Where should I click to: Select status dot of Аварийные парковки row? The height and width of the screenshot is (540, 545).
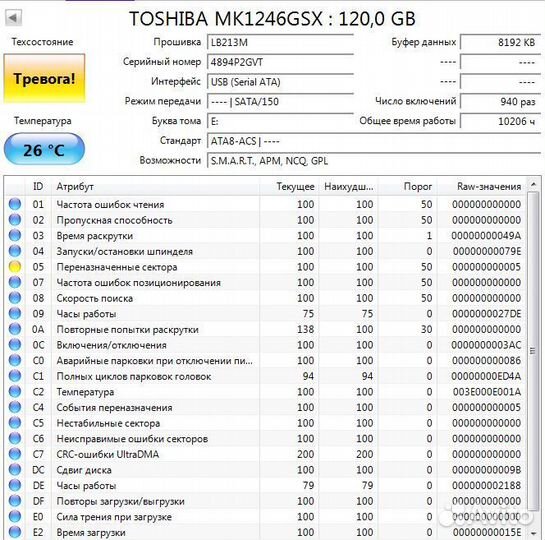(15, 360)
